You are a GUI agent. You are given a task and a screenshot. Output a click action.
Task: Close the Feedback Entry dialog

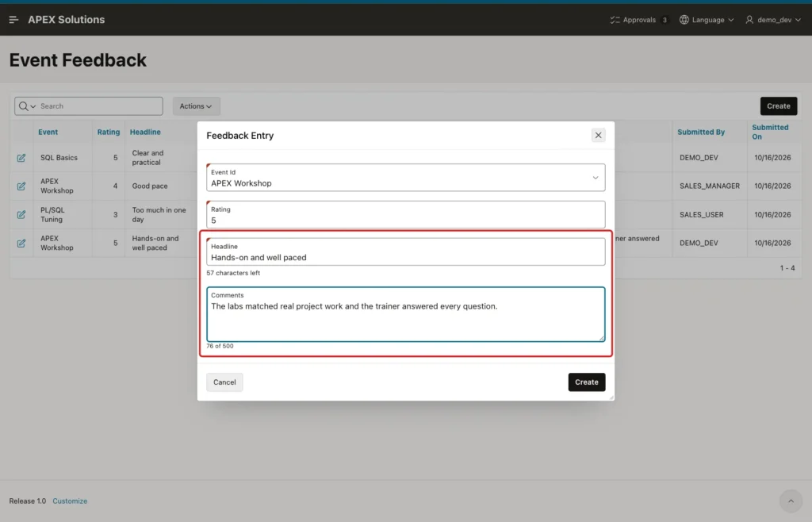point(598,135)
